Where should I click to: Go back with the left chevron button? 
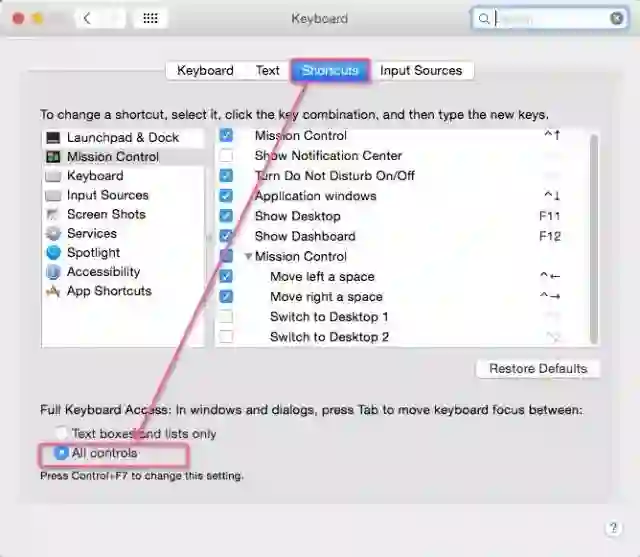click(87, 18)
